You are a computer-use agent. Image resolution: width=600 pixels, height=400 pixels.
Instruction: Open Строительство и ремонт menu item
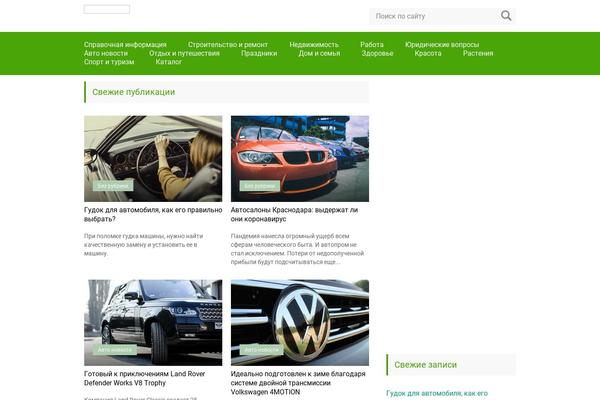[x=228, y=45]
